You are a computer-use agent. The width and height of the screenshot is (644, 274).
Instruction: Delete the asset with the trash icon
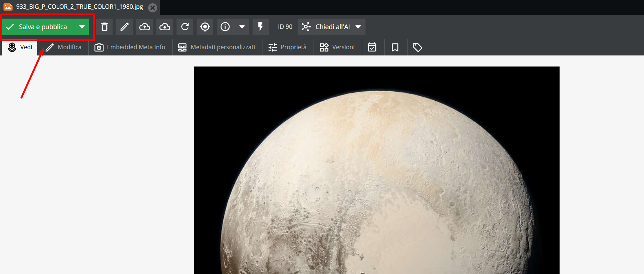[105, 27]
